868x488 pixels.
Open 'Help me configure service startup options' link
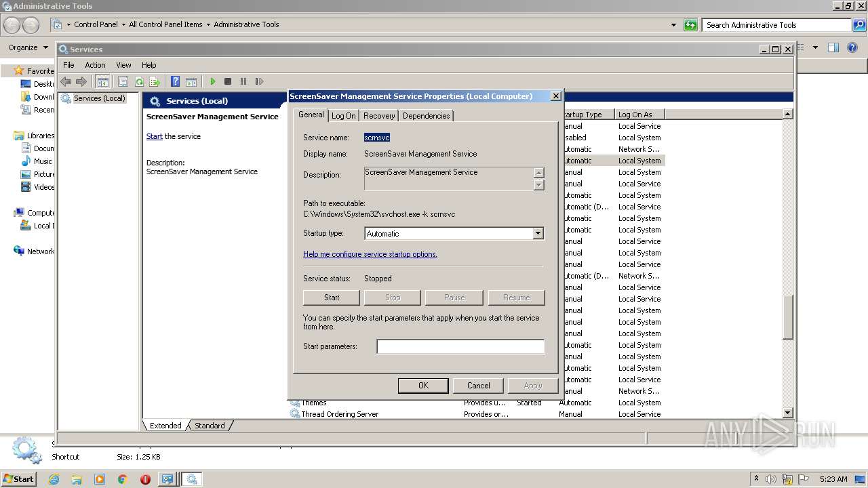pos(370,254)
